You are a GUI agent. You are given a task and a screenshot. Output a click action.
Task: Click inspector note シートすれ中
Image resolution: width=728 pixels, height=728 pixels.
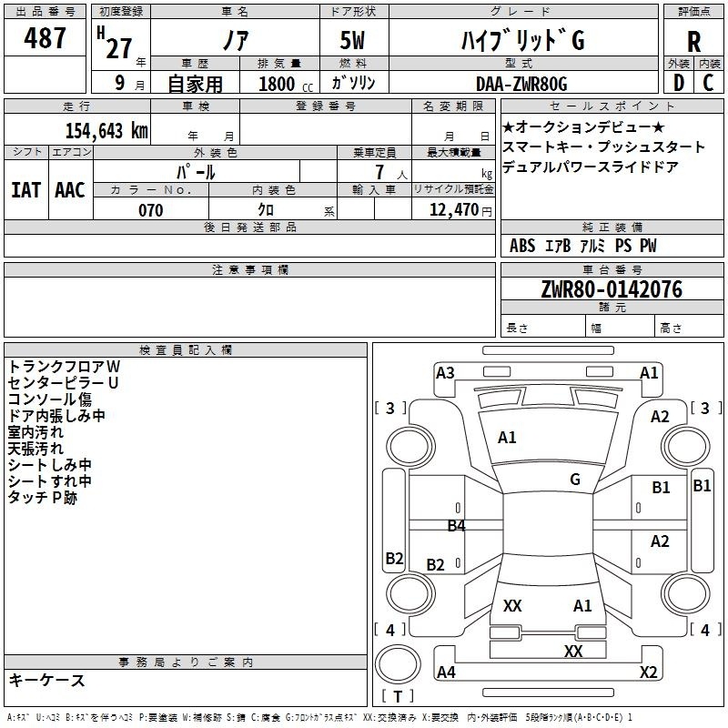[x=50, y=481]
